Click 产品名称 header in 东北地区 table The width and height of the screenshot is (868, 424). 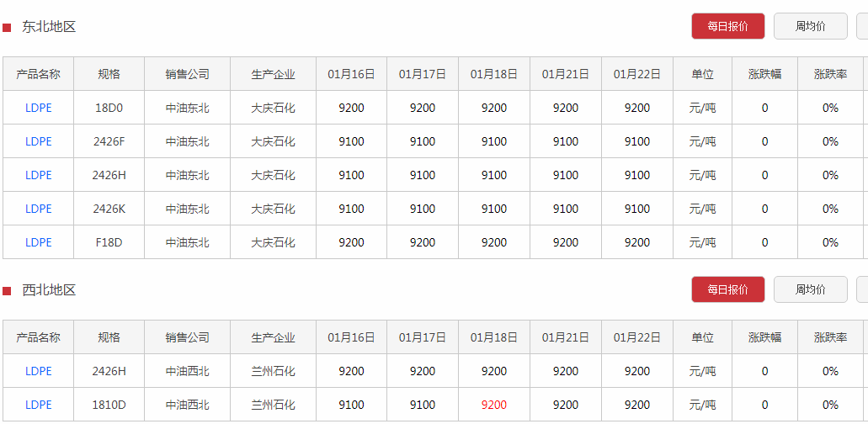[38, 74]
